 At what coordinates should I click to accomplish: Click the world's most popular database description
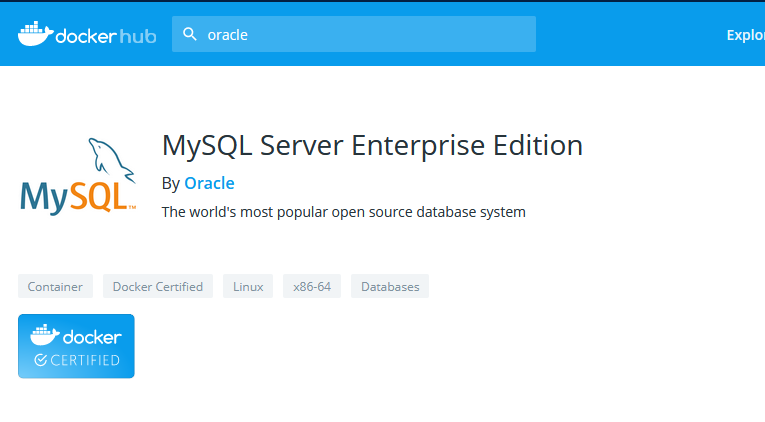coord(343,212)
